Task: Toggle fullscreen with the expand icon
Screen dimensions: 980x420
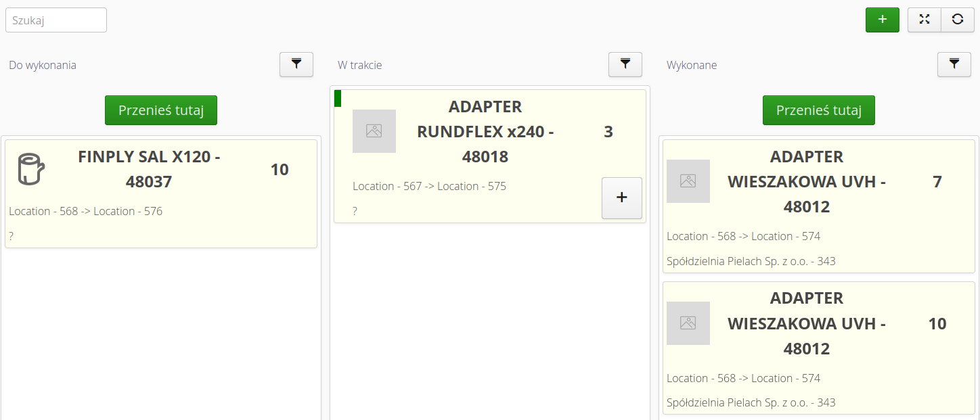Action: 924,20
